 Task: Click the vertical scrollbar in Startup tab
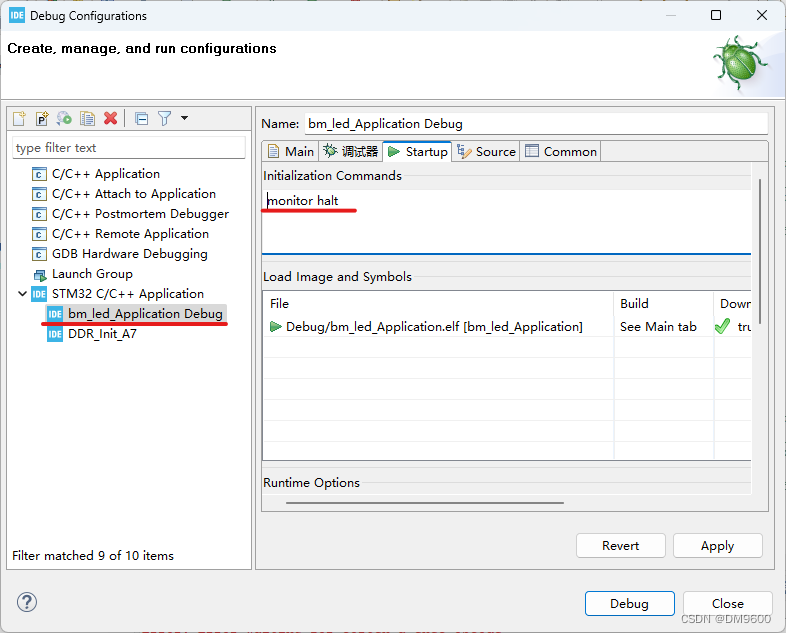760,251
